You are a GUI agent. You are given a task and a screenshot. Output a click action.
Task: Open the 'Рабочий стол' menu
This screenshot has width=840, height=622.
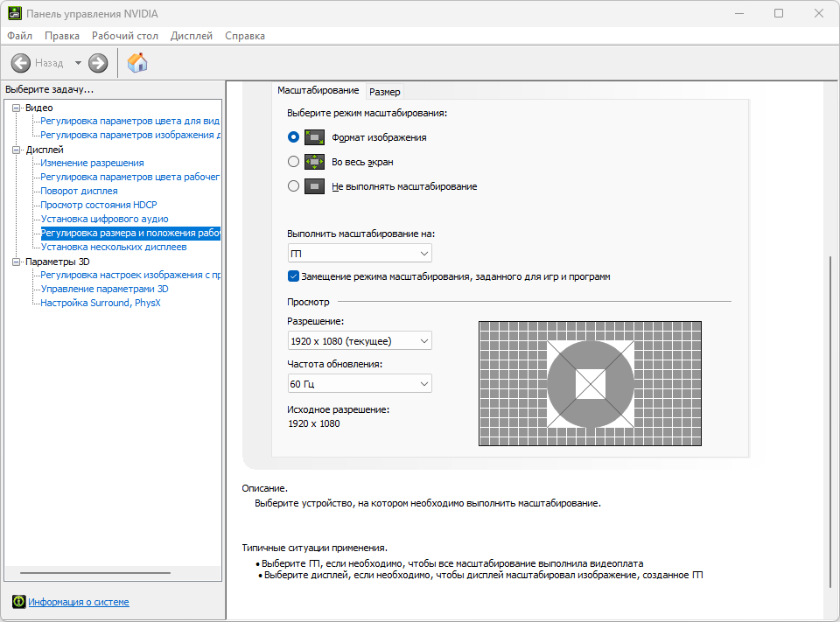pos(125,36)
